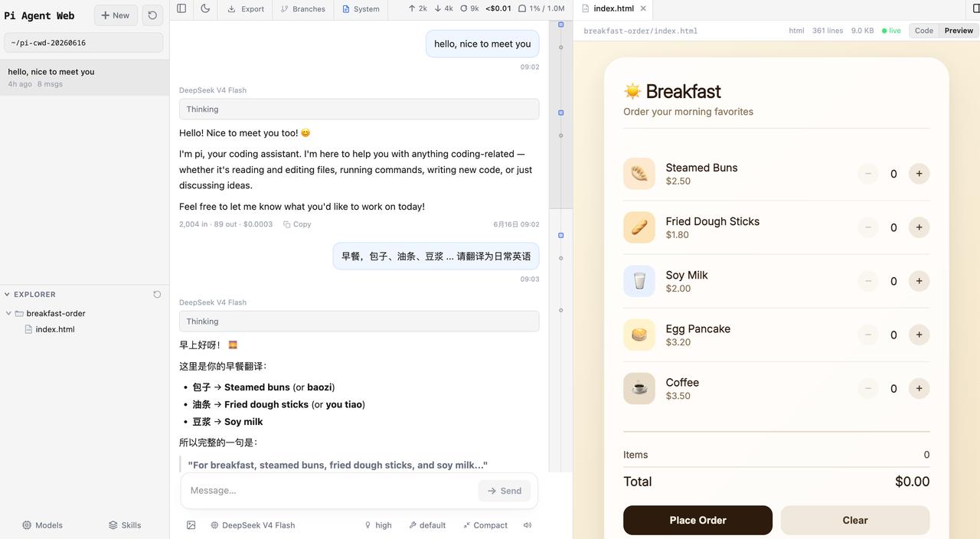Click the context usage '1% / 1.0M' indicator
Image resolution: width=980 pixels, height=539 pixels.
541,8
